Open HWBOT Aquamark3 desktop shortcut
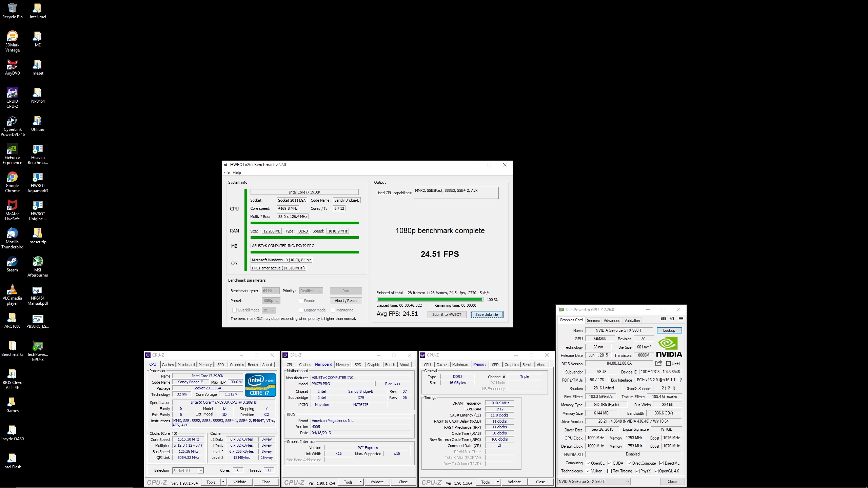This screenshot has height=488, width=868. click(x=38, y=182)
